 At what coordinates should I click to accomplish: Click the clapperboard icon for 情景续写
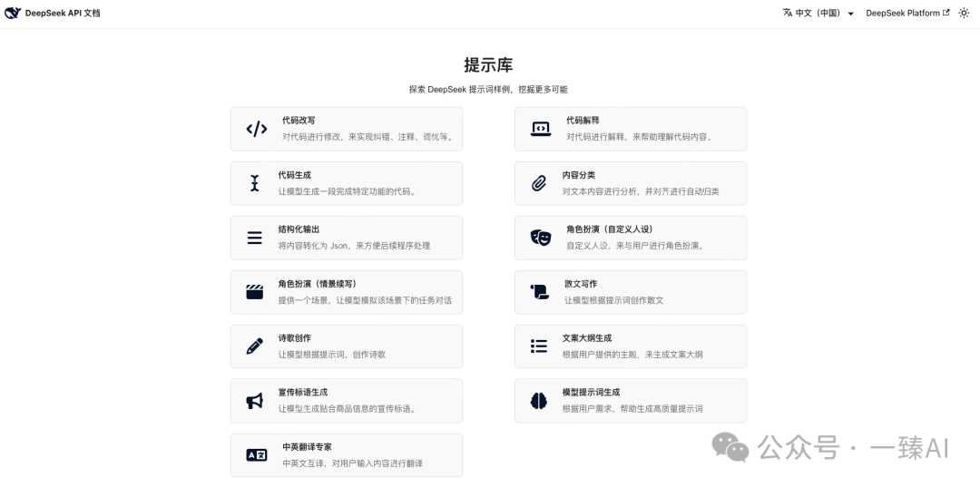[x=254, y=292]
